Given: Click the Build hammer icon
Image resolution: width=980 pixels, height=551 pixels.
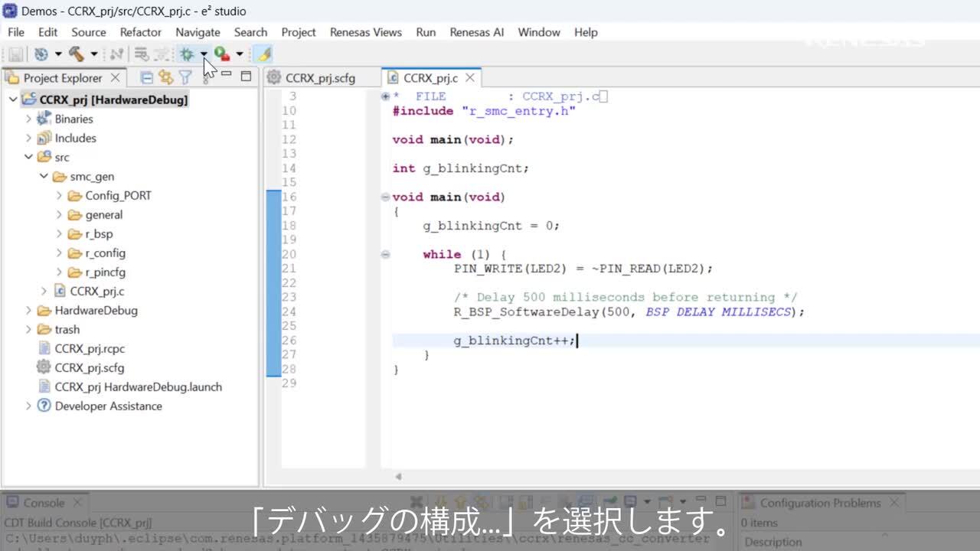Looking at the screenshot, I should 76,54.
